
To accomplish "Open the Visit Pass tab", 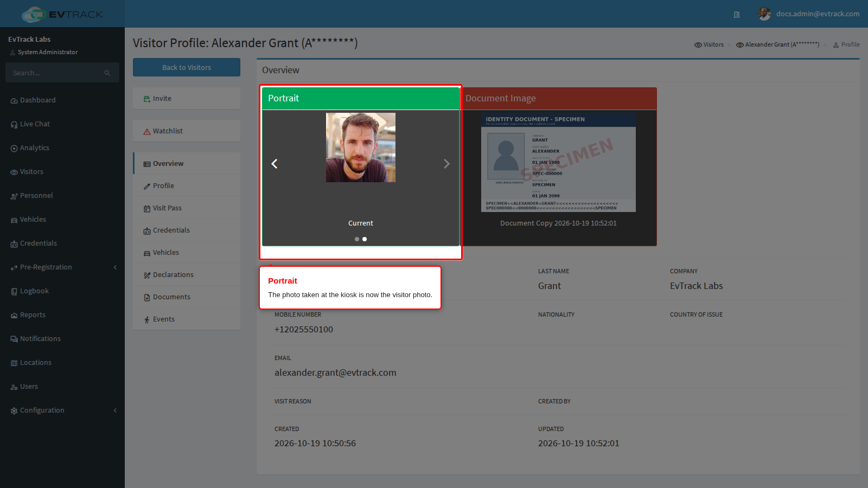I will coord(187,208).
